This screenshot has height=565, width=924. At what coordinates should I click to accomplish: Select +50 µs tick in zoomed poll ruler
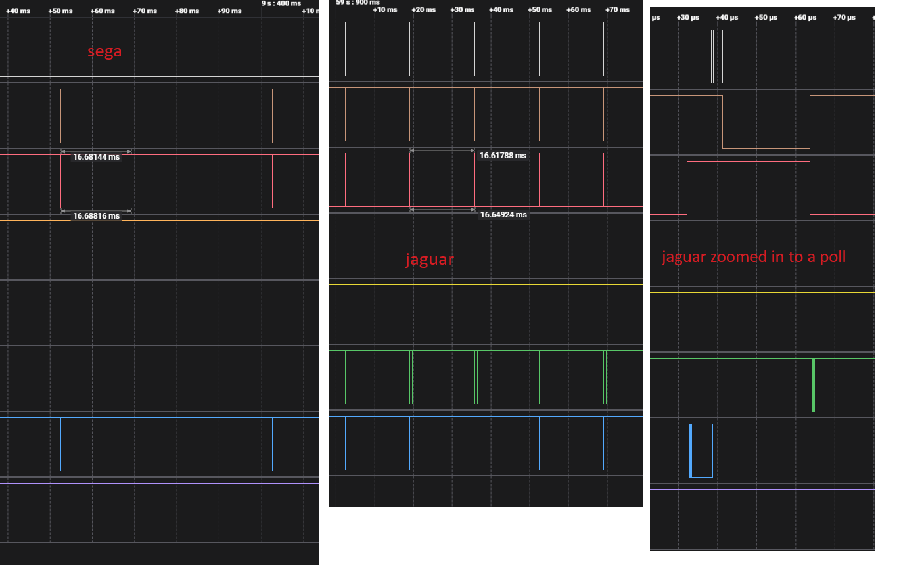pos(766,18)
